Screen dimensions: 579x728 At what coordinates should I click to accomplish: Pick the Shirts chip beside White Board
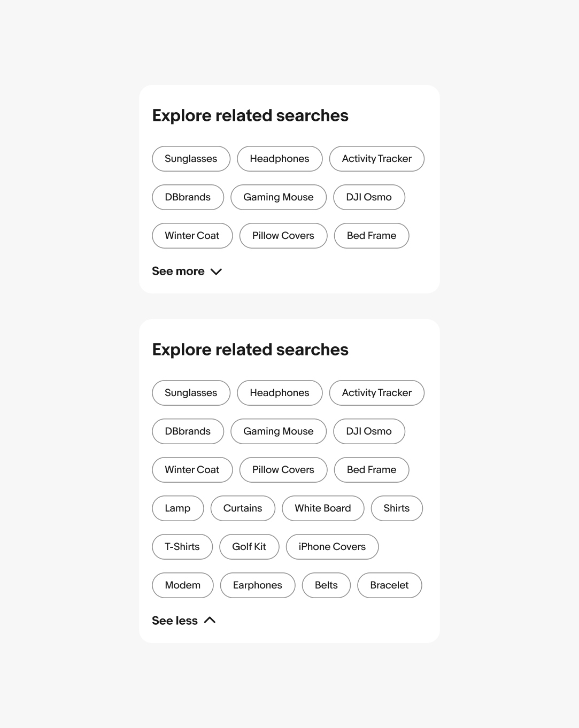click(x=396, y=508)
